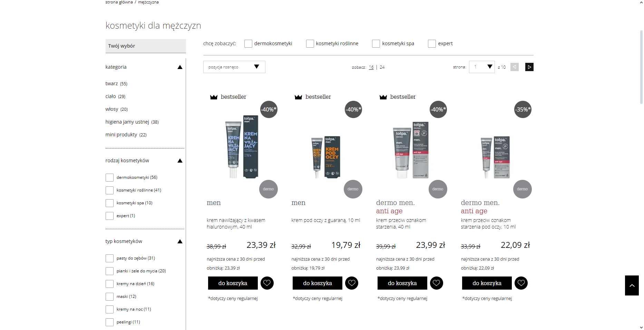This screenshot has width=644, height=330.
Task: Check peelingi (11) filter
Action: [109, 322]
